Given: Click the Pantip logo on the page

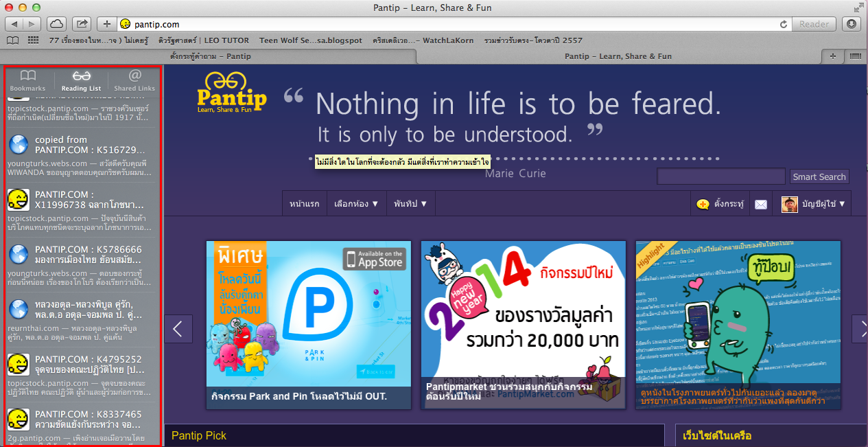Looking at the screenshot, I should [231, 93].
